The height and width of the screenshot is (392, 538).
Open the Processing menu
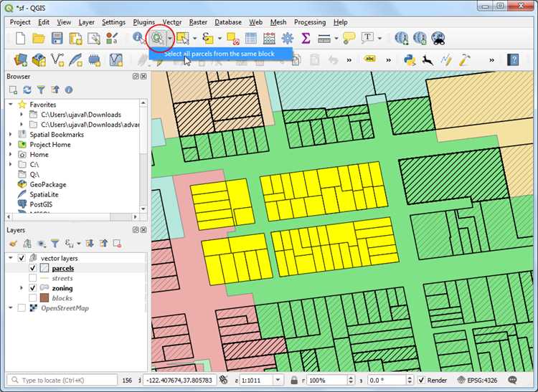point(309,22)
